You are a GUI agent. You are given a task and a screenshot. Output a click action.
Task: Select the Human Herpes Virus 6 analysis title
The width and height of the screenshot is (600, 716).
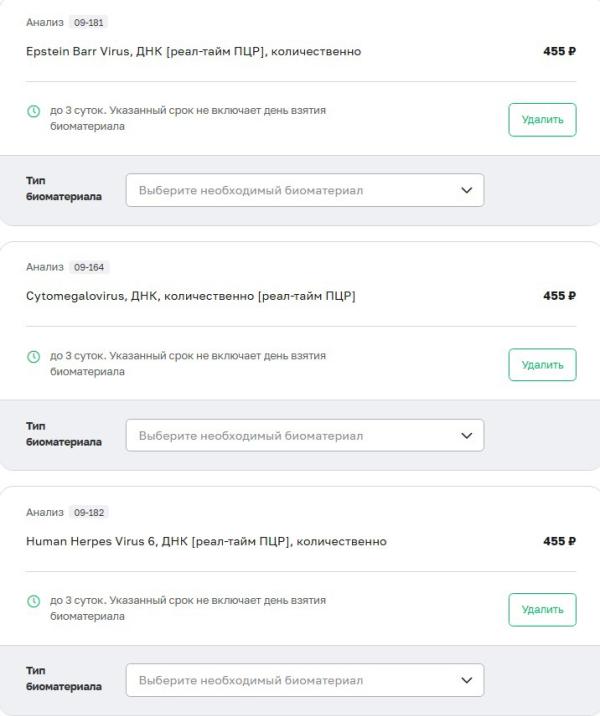206,541
